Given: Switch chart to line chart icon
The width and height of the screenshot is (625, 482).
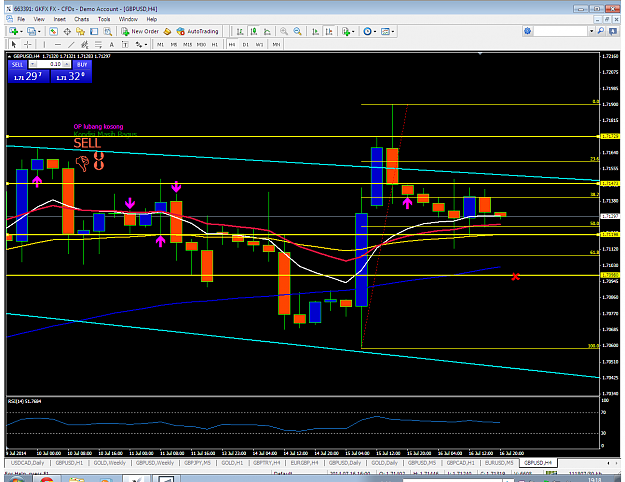Looking at the screenshot, I should [267, 31].
